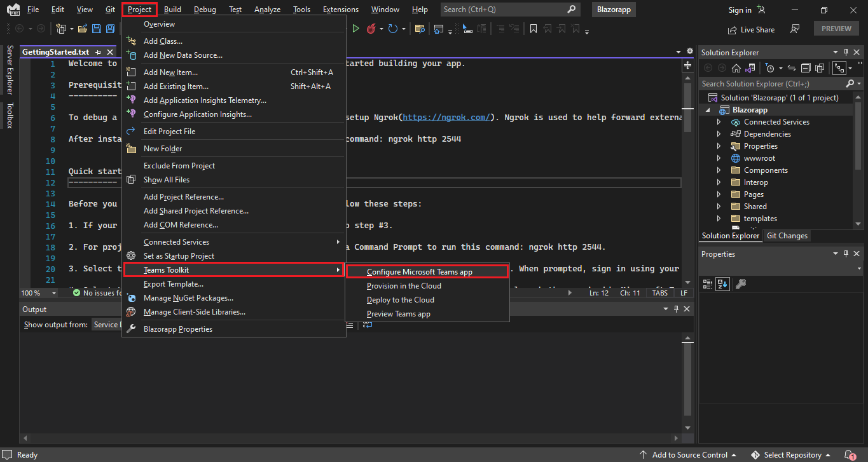This screenshot has height=462, width=868.
Task: Close the GettingStarted.txt tab
Action: point(110,52)
